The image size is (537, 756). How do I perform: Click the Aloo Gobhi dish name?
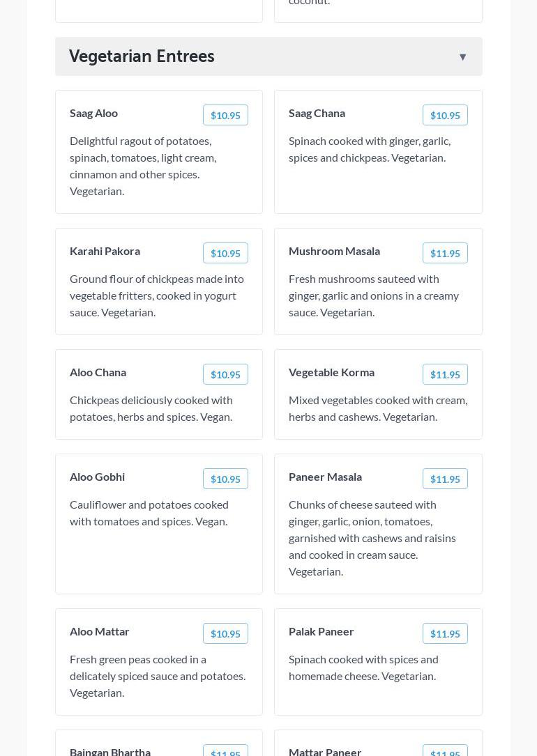pyautogui.click(x=97, y=477)
